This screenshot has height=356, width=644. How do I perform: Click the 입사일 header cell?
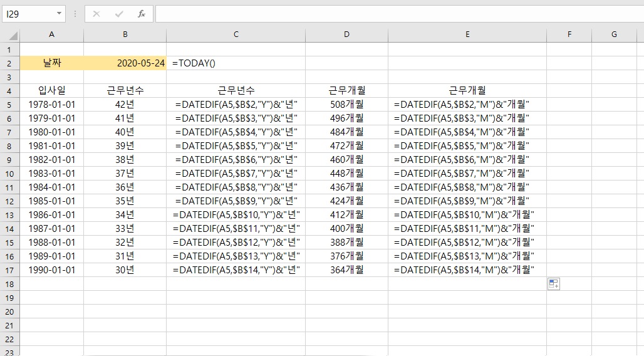point(52,91)
